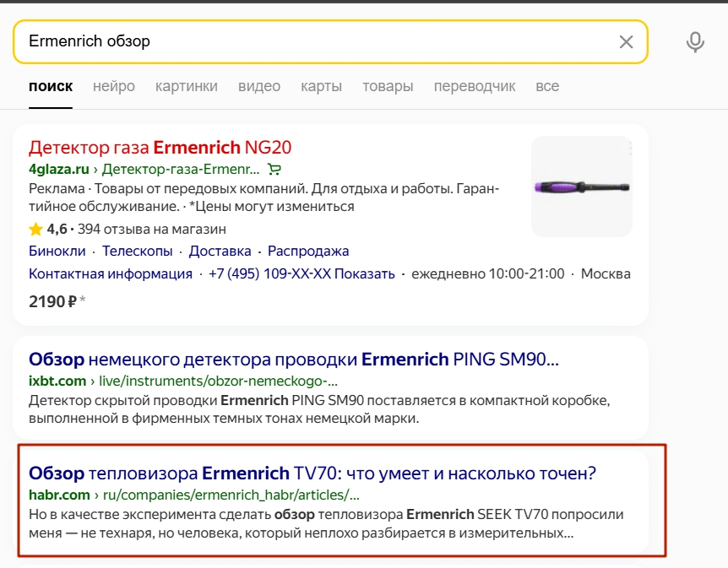Open the "переводчик" tab
The image size is (728, 568).
coord(475,86)
